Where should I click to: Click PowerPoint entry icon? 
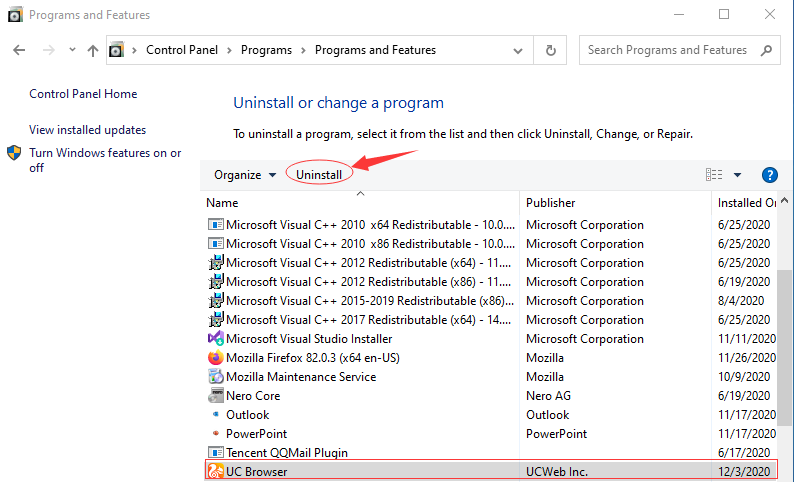[216, 433]
